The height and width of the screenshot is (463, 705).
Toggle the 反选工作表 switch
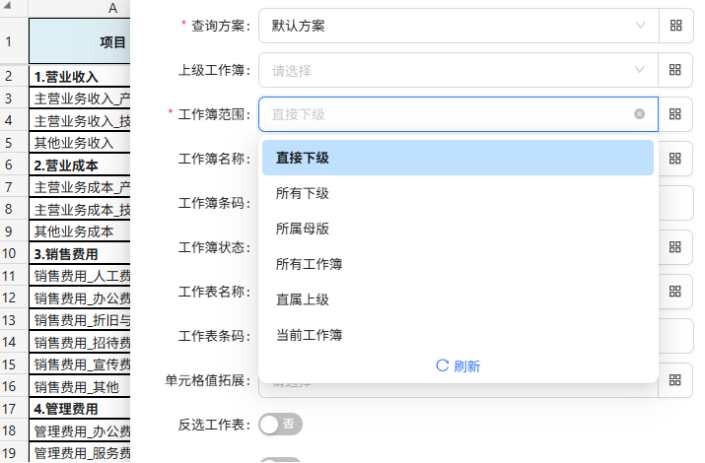click(280, 424)
